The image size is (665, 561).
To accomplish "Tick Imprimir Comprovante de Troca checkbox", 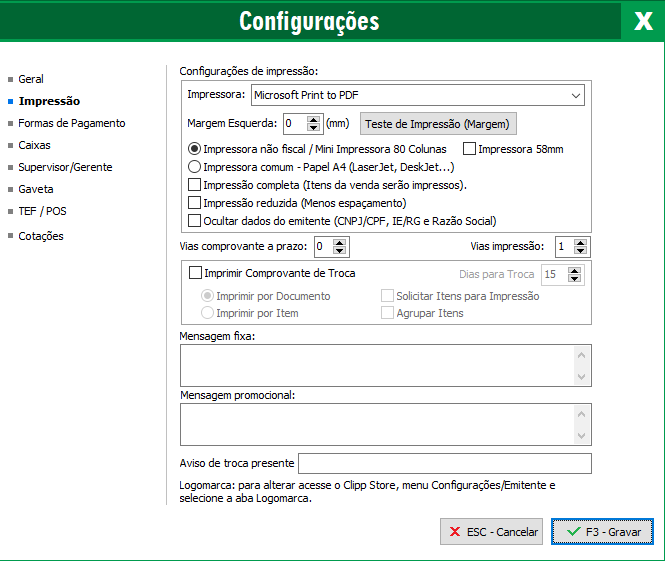I will 196,273.
